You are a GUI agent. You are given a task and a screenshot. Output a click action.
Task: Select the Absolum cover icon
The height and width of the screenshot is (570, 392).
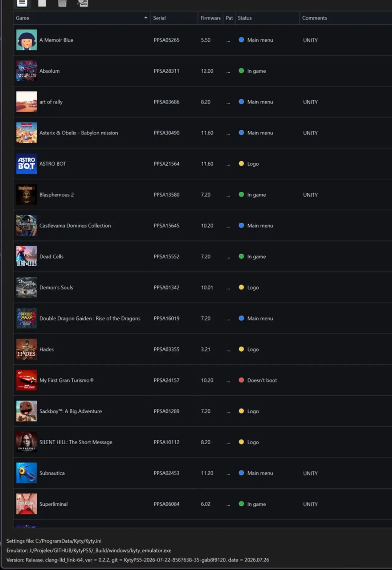click(x=26, y=71)
